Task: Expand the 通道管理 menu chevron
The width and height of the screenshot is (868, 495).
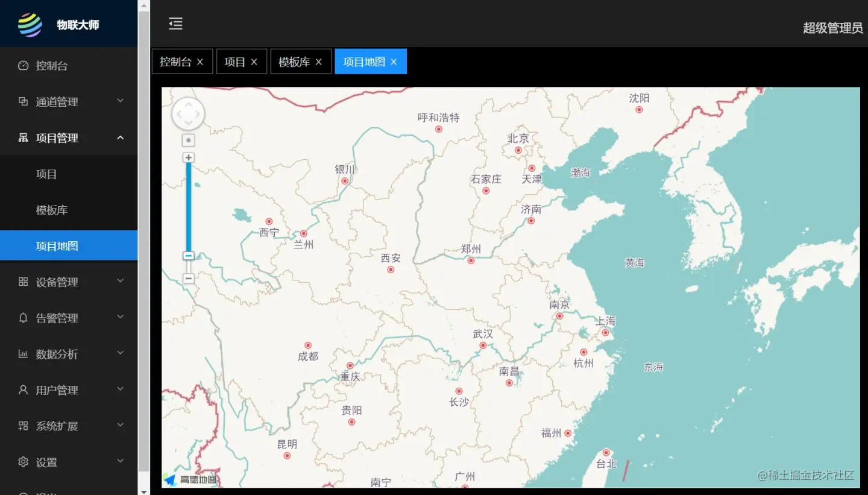Action: (120, 101)
